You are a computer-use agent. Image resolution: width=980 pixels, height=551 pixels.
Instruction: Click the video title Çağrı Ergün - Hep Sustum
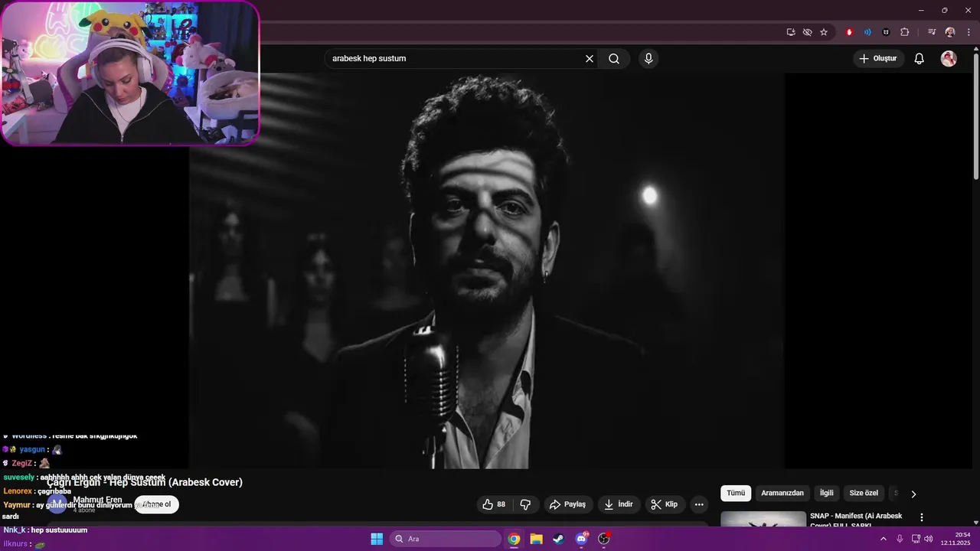145,482
